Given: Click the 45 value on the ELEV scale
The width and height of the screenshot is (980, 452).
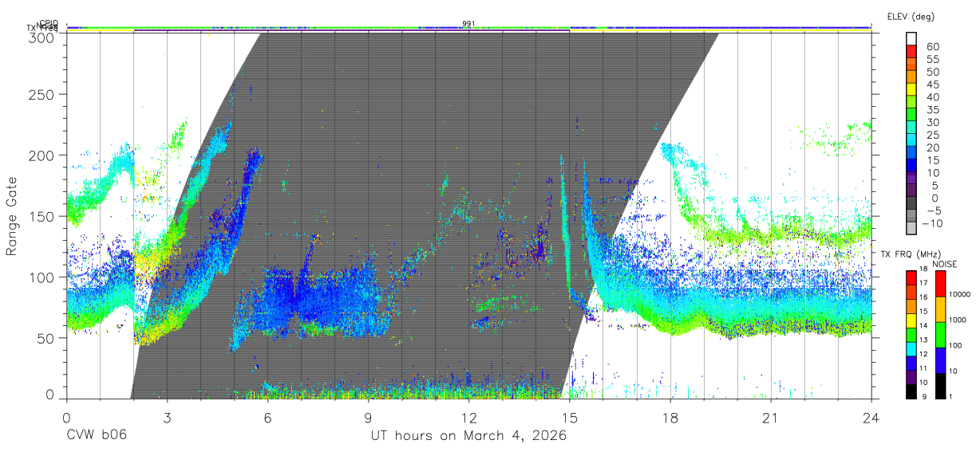Looking at the screenshot, I should [x=933, y=85].
